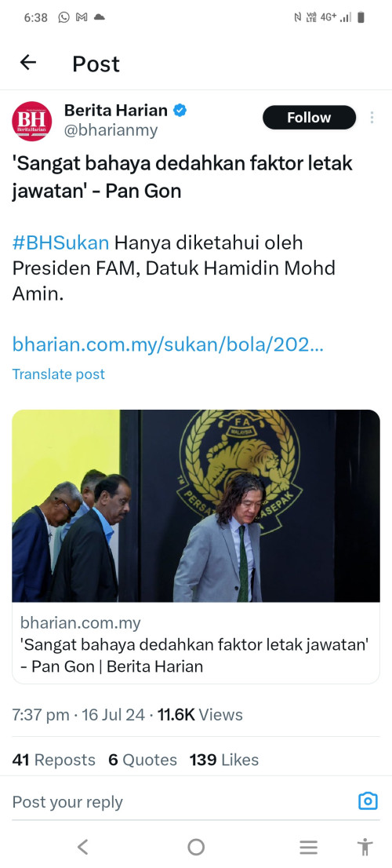Tap the camera icon in reply box
Screen dimensions: 392x868
[x=368, y=801]
